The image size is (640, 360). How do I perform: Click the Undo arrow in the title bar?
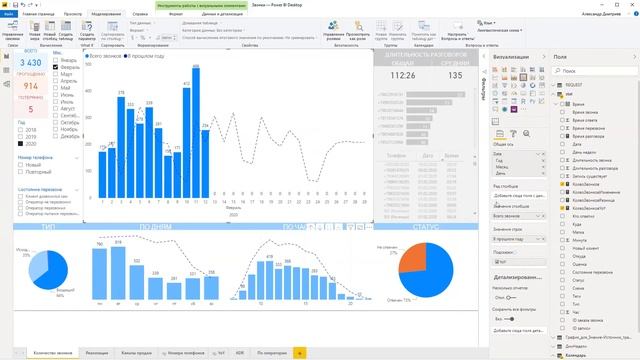pos(22,5)
